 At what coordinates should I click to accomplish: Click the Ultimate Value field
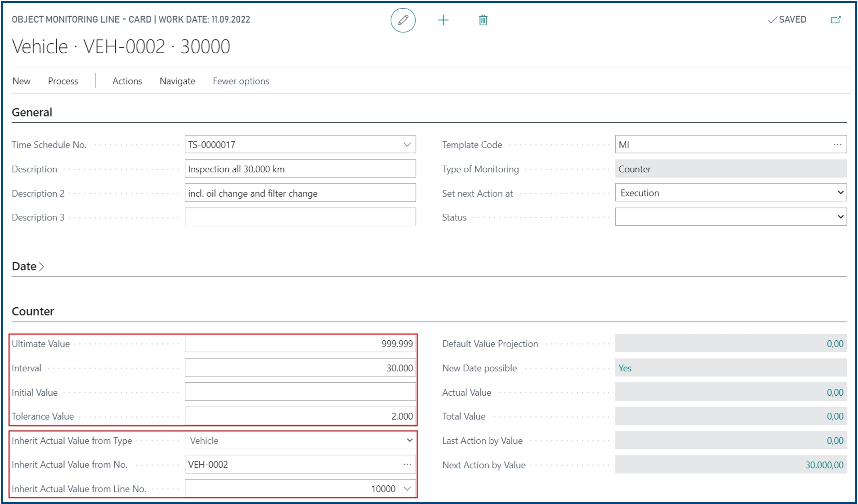(x=300, y=344)
